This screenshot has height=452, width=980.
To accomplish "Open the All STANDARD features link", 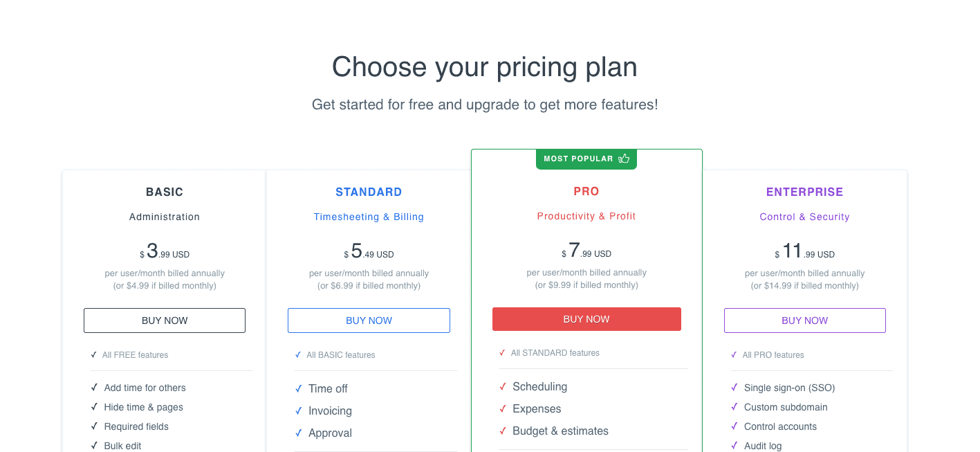I will [x=555, y=353].
